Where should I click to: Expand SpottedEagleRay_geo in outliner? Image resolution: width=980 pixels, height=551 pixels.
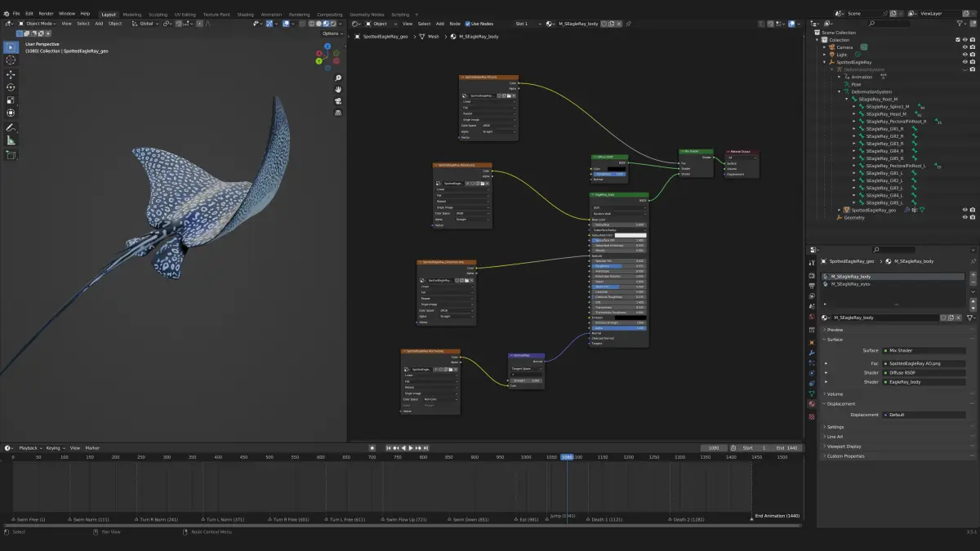tap(840, 210)
